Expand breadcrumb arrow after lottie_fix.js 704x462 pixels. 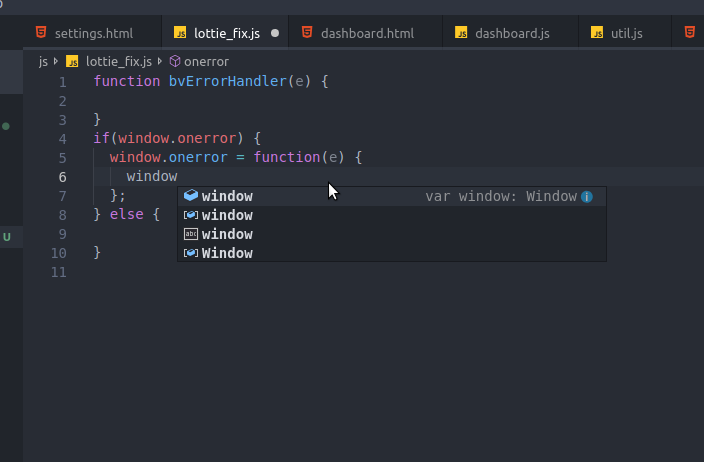coord(160,61)
